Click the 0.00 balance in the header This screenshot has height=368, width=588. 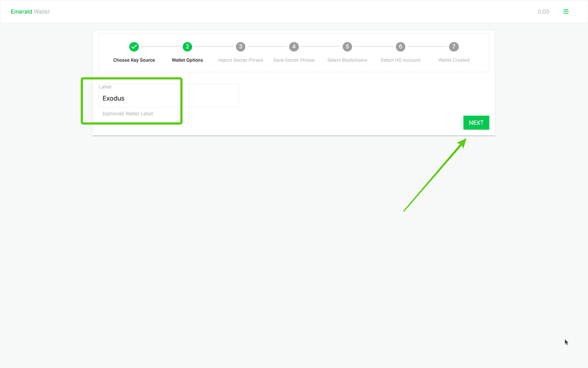pos(543,12)
